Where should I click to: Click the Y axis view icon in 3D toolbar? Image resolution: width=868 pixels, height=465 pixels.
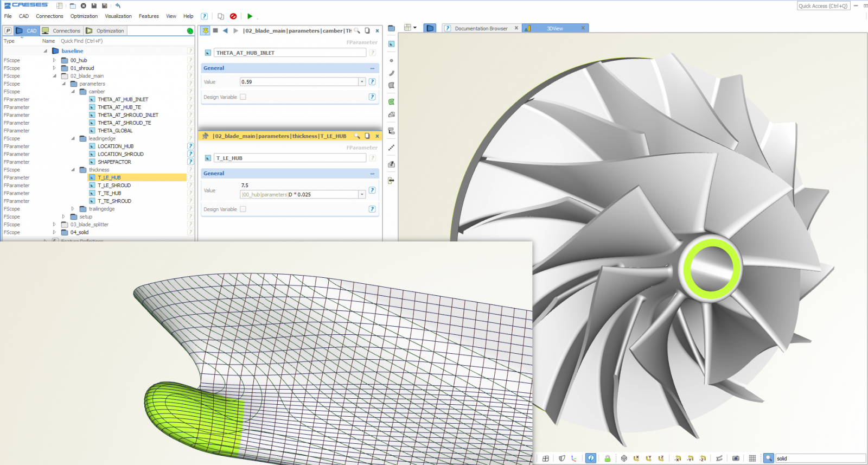point(648,458)
